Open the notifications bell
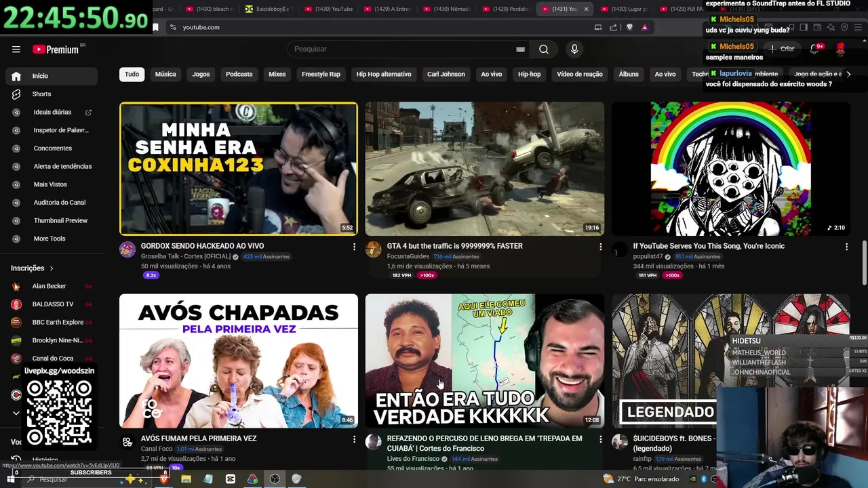This screenshot has height=488, width=868. (x=814, y=49)
